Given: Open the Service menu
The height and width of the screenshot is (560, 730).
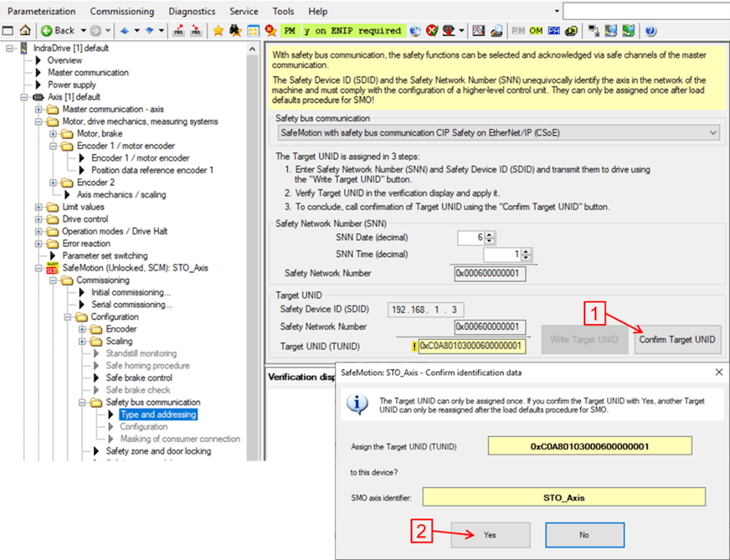Looking at the screenshot, I should (x=243, y=11).
